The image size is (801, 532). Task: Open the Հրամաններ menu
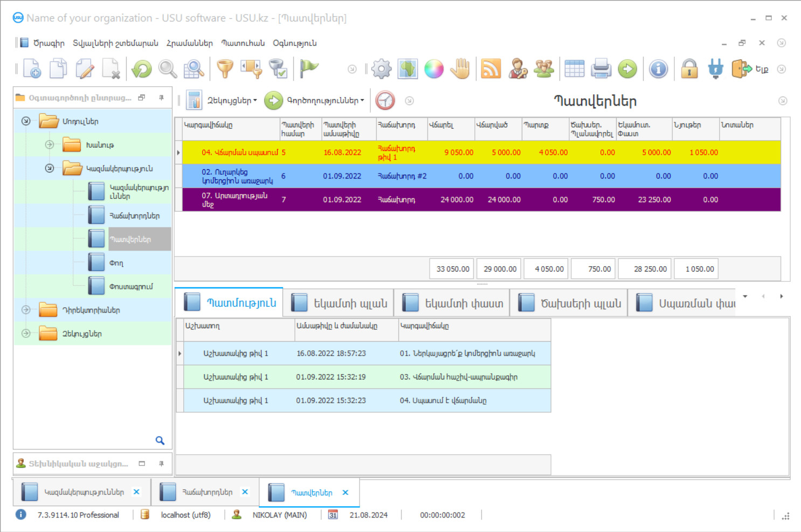point(189,43)
